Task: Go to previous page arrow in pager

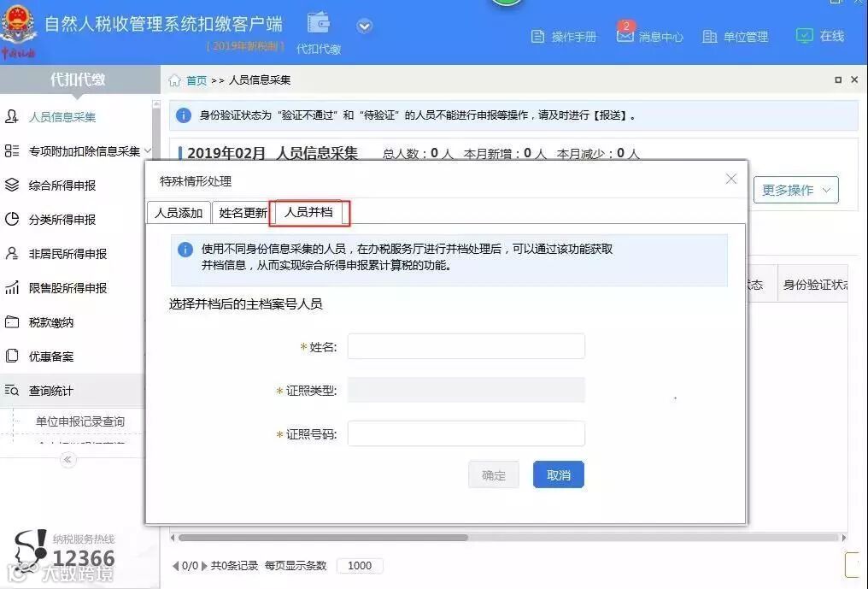Action: [x=175, y=566]
